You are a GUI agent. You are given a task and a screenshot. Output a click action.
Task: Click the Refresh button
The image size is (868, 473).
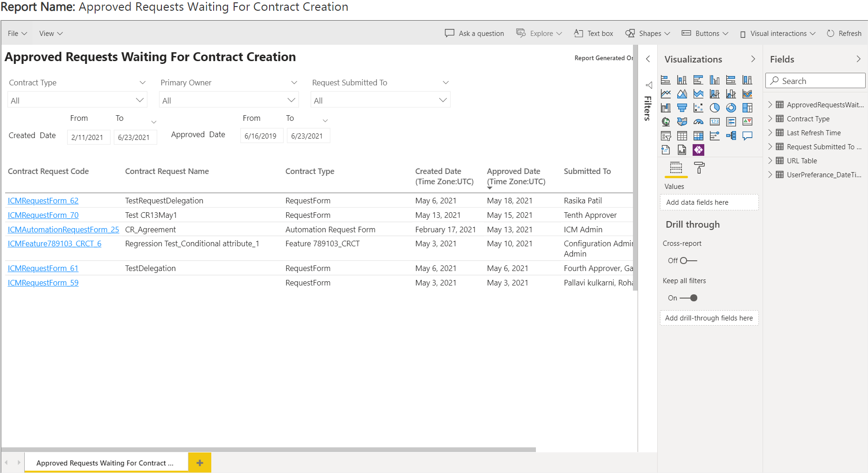[x=844, y=34]
